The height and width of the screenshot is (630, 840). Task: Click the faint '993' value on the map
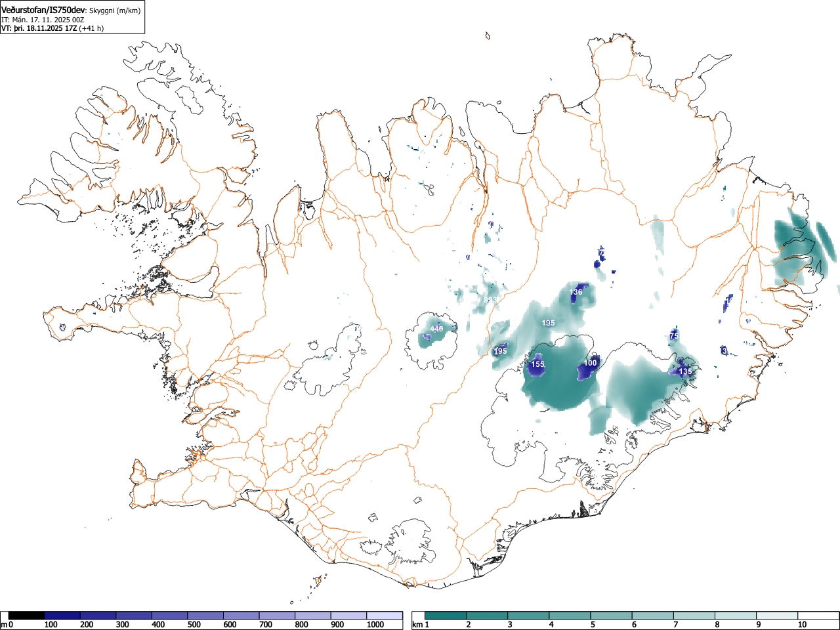click(x=490, y=300)
